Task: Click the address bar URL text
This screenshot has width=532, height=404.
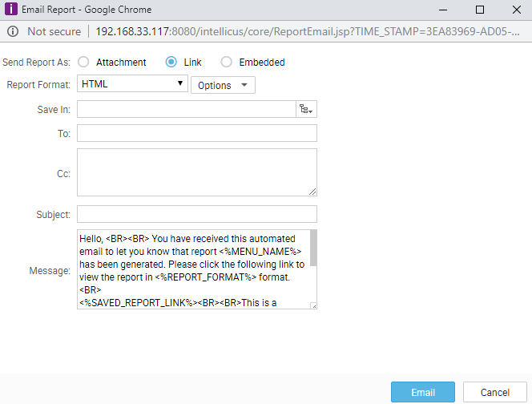Action: click(x=308, y=31)
